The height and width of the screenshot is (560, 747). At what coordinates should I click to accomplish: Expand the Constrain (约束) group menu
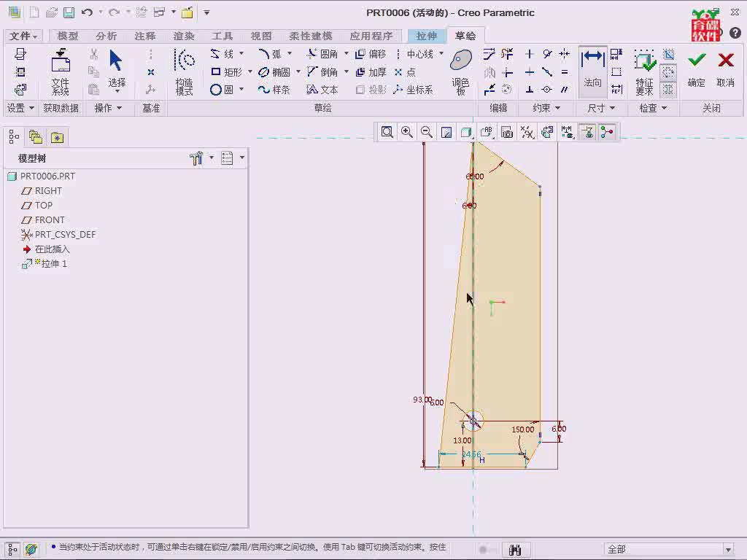click(x=546, y=108)
